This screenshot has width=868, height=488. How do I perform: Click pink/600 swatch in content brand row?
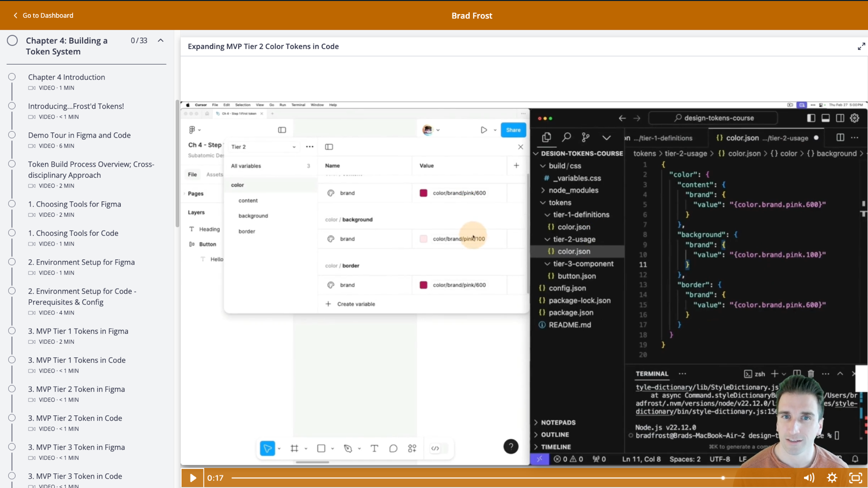click(424, 193)
